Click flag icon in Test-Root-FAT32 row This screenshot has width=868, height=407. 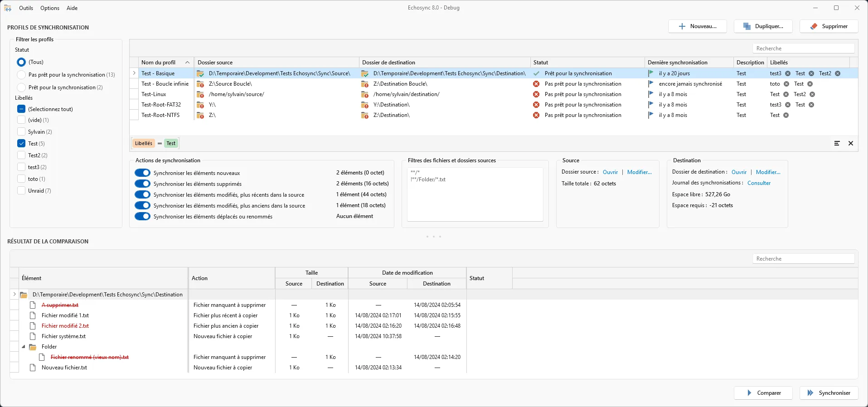[x=651, y=105]
